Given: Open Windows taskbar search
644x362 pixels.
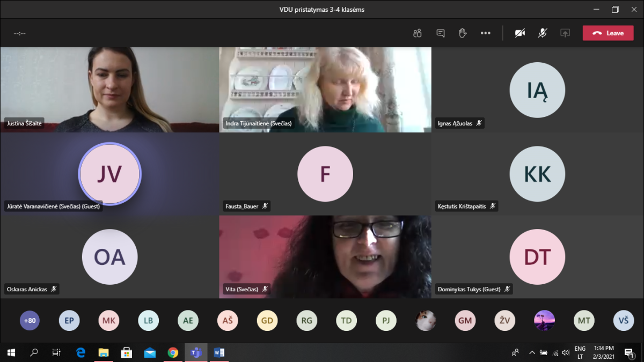Looking at the screenshot, I should point(34,352).
